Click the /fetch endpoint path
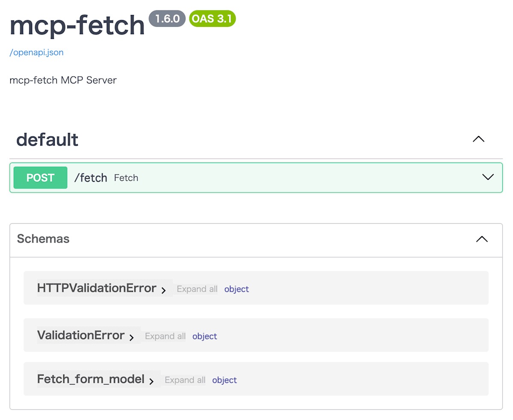This screenshot has height=420, width=513. pyautogui.click(x=91, y=177)
